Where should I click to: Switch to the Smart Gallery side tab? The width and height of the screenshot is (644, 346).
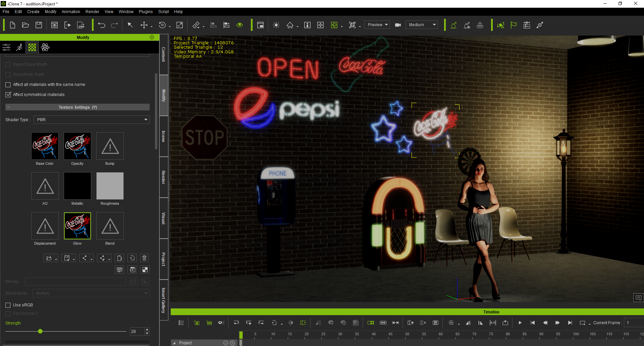coord(164,300)
